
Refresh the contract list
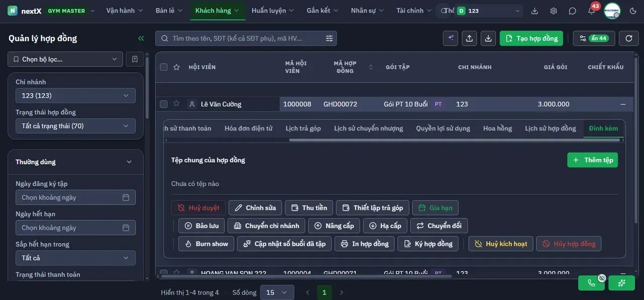click(x=629, y=38)
